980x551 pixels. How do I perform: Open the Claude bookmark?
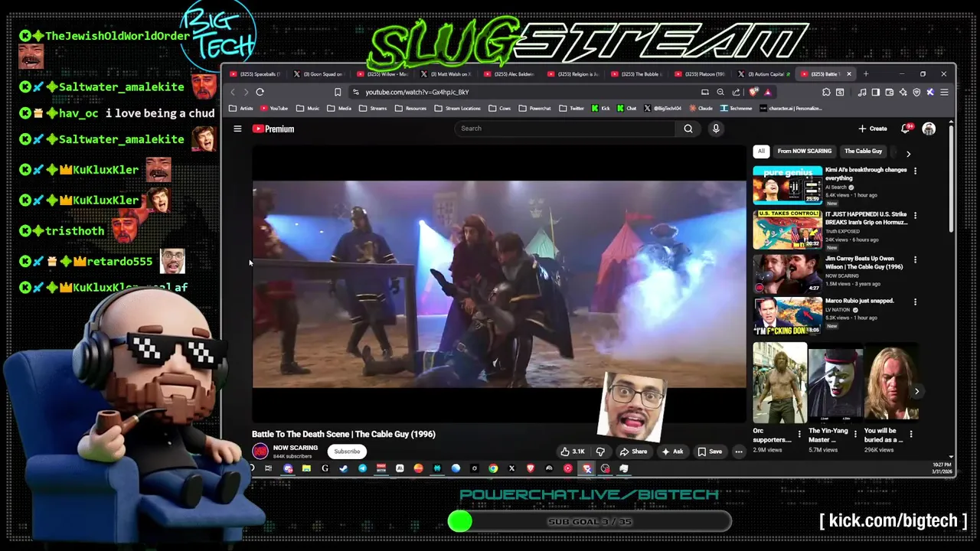tap(700, 109)
